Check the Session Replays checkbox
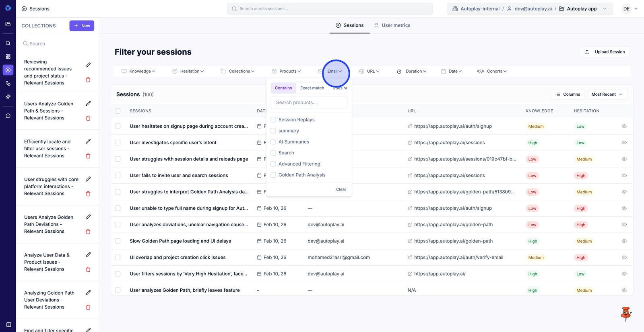 coord(273,120)
